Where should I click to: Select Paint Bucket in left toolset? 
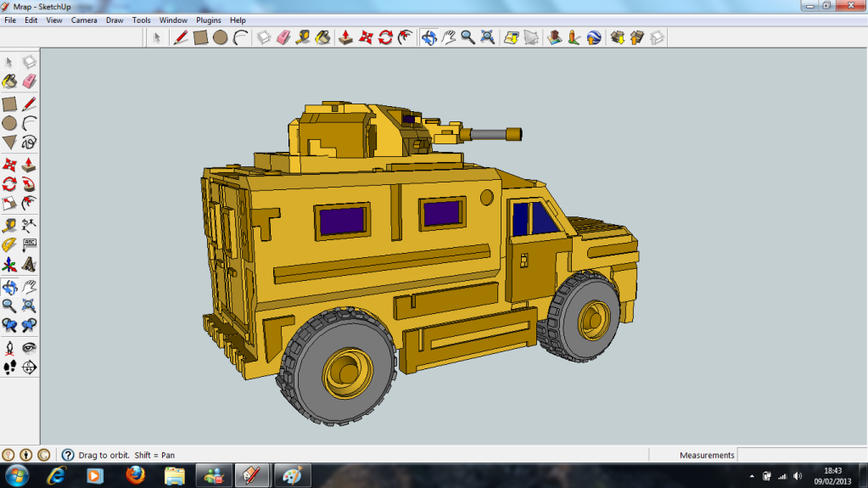pos(9,81)
